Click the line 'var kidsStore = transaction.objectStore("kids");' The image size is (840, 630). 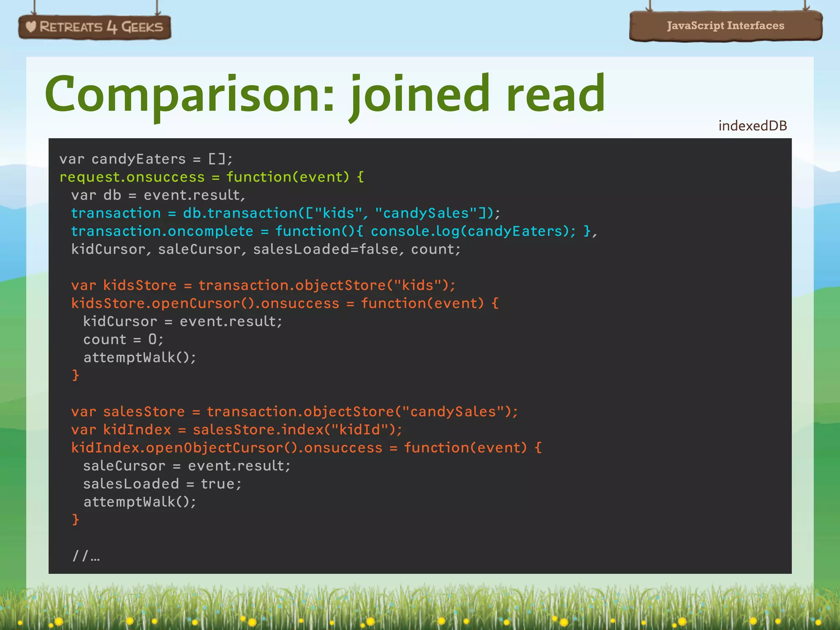pos(263,285)
